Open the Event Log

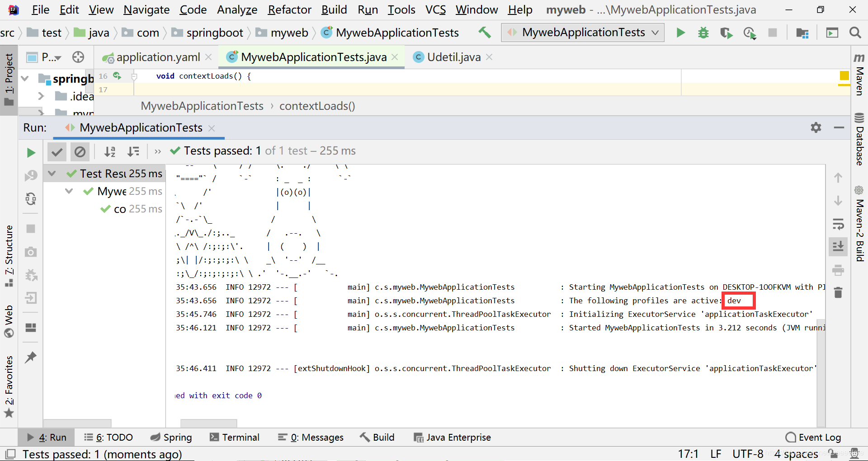click(x=813, y=437)
